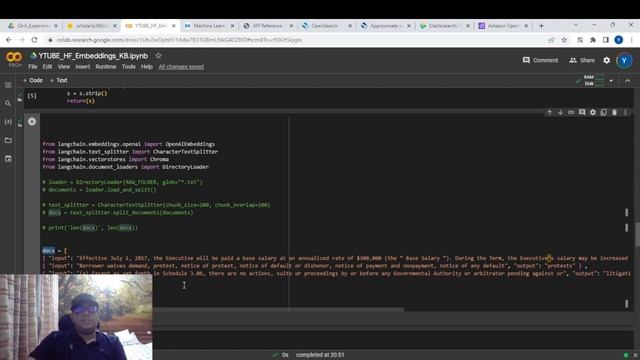Open the Tools menu

click(129, 67)
